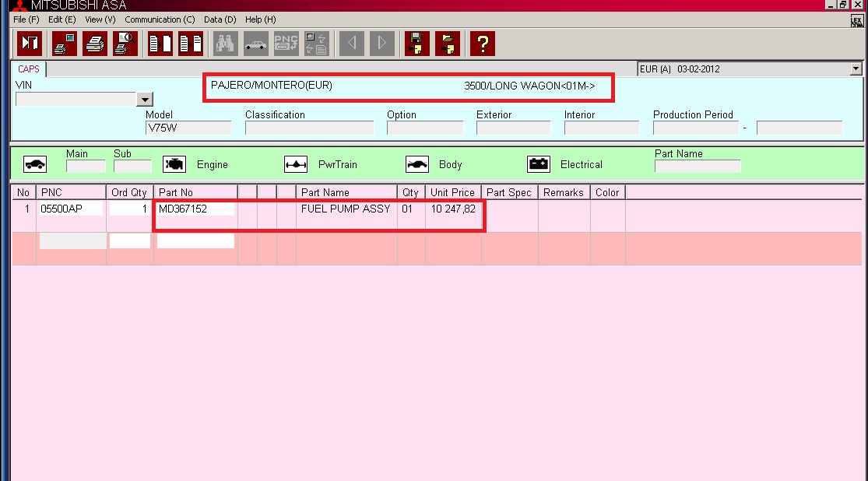Click the printer icon in toolbar
This screenshot has width=868, height=481.
95,44
